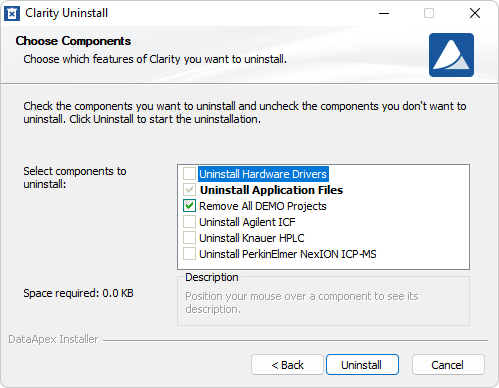This screenshot has width=499, height=388.
Task: Select the Uninstall Agilent ICF label
Action: click(247, 222)
